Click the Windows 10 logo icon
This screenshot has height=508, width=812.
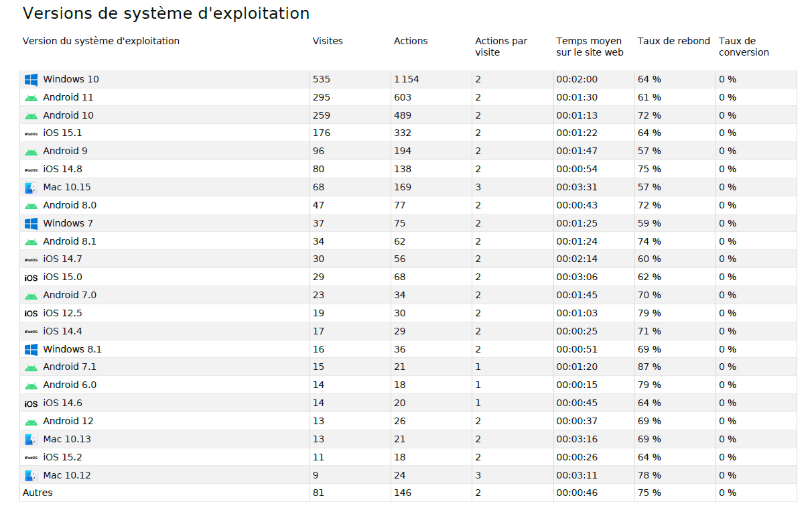pos(31,80)
